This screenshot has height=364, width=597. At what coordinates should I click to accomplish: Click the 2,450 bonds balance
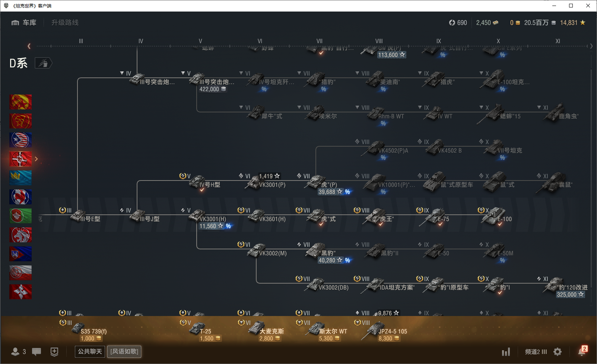click(487, 23)
